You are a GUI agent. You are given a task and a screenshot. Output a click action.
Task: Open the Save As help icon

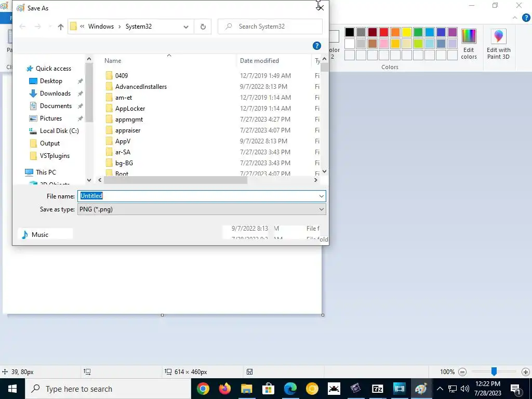pyautogui.click(x=316, y=46)
